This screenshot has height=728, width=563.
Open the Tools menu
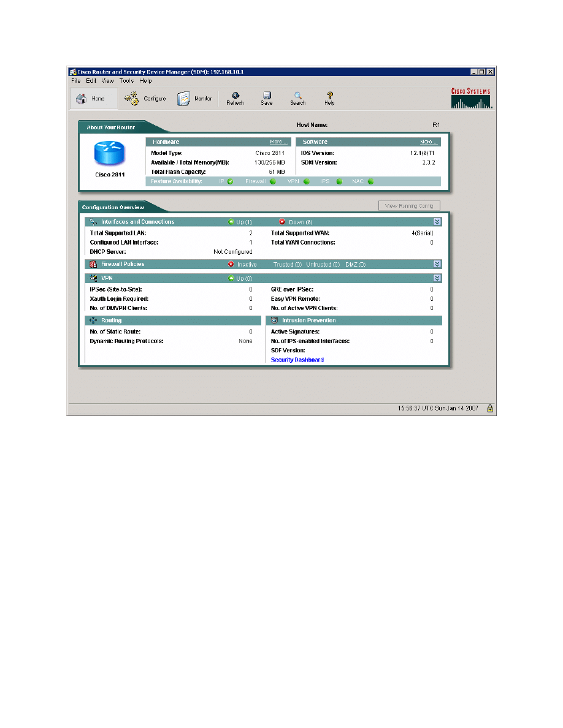click(x=126, y=81)
